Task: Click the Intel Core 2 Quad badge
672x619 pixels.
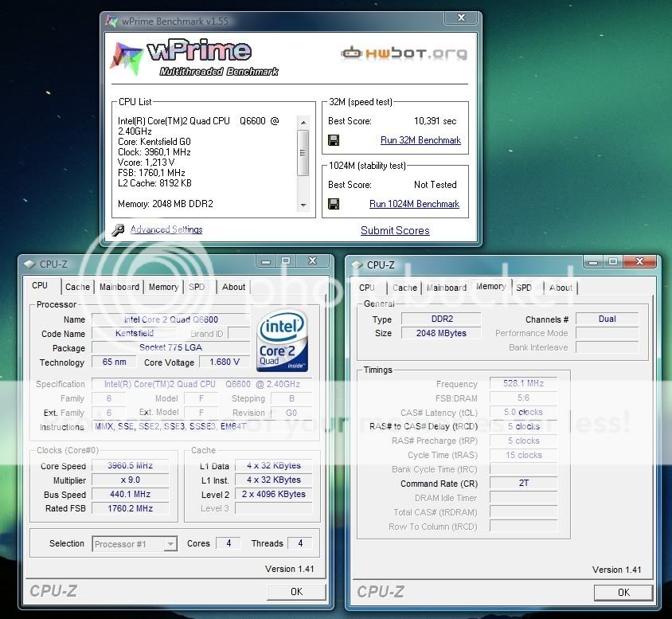Action: (282, 341)
